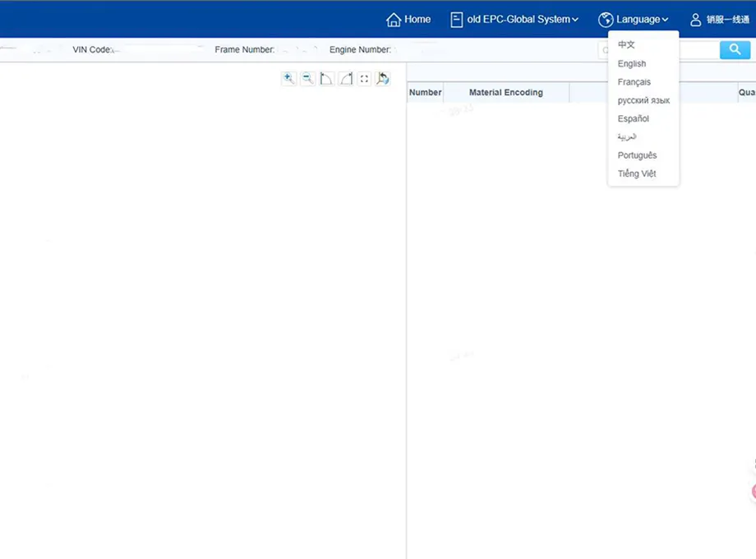Click the Material Encoding column header
This screenshot has height=559, width=756.
[x=505, y=93]
